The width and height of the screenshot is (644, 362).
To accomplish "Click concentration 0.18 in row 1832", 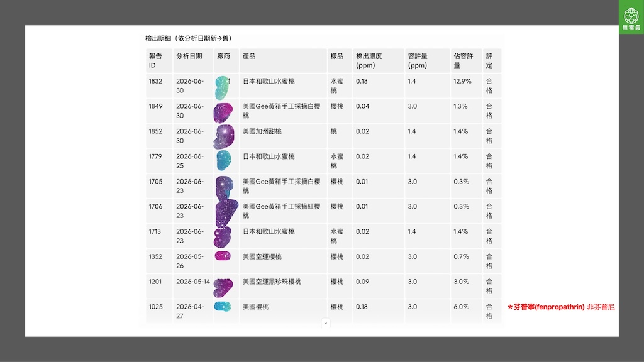I will (362, 81).
